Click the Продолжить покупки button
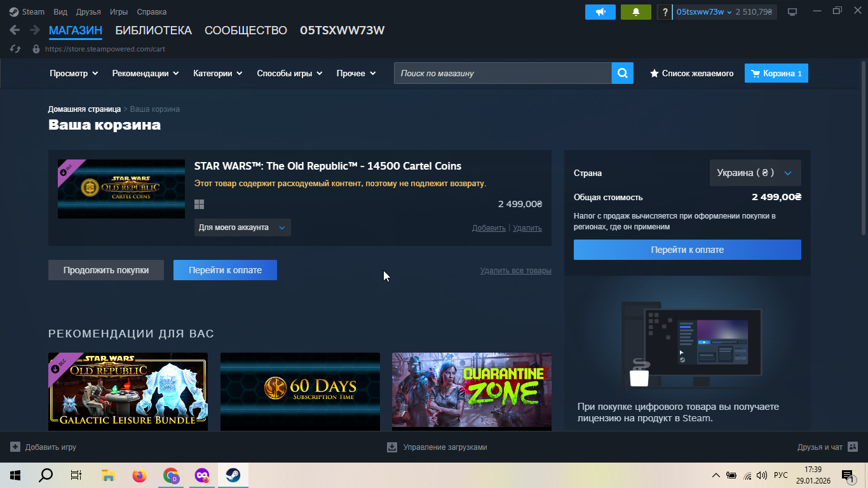The image size is (868, 488). coord(106,270)
